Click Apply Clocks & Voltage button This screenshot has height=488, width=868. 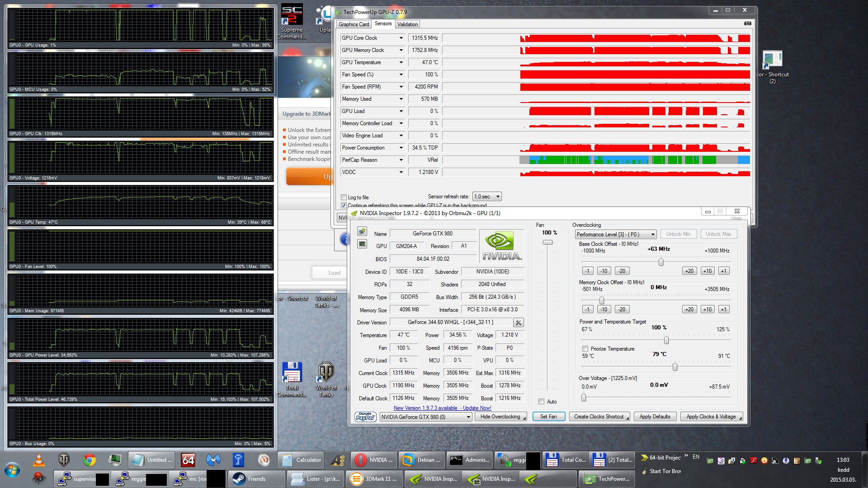pos(711,417)
